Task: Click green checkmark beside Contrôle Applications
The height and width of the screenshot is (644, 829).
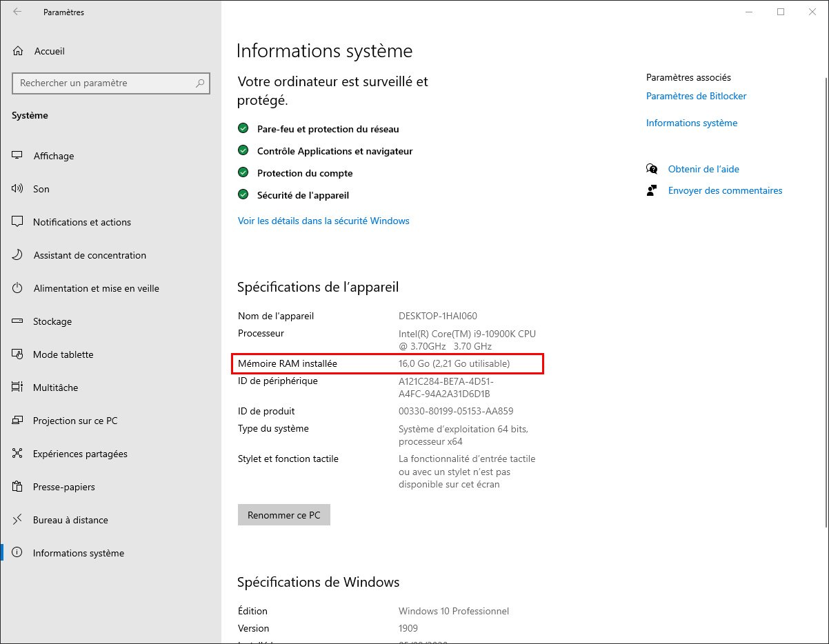Action: pyautogui.click(x=243, y=150)
